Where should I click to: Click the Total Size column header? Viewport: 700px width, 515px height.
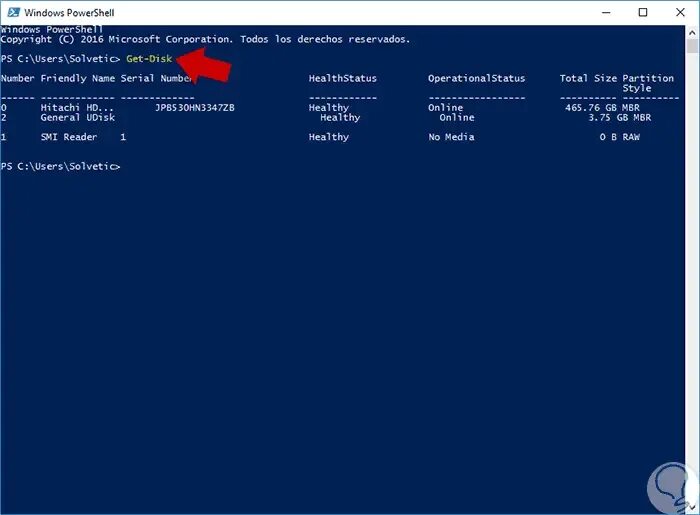(x=588, y=79)
